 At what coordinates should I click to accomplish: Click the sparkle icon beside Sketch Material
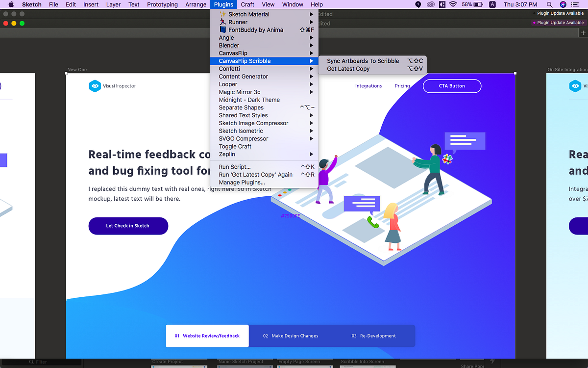pyautogui.click(x=223, y=14)
